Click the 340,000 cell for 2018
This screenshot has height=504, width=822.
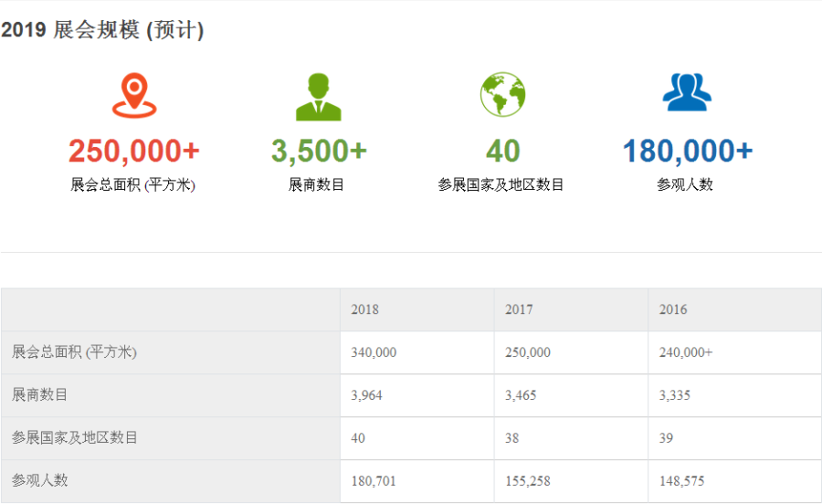point(374,352)
